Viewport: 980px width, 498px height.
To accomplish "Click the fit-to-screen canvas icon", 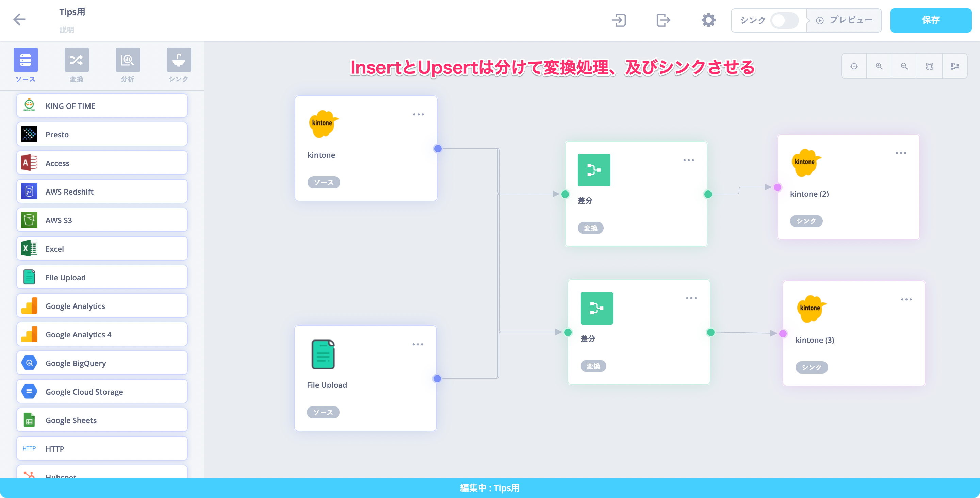I will coord(929,66).
